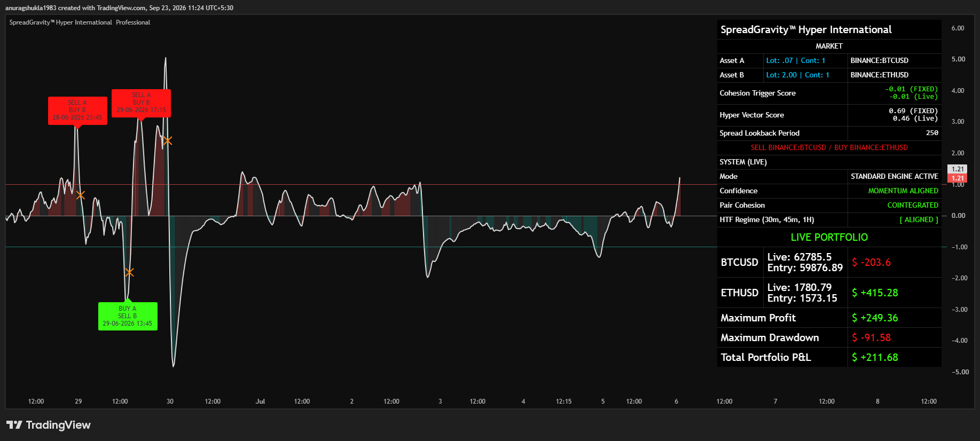This screenshot has height=441, width=980.
Task: Click the red 1.21 price label on the scale
Action: click(958, 178)
